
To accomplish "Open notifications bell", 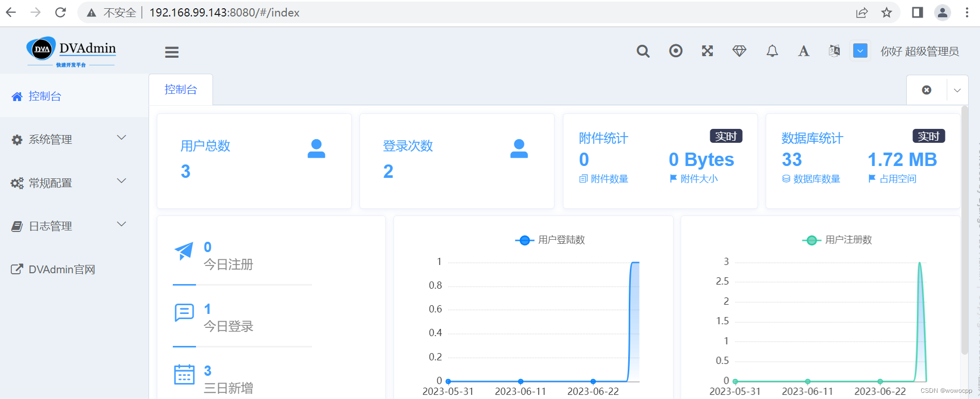I will [x=772, y=51].
